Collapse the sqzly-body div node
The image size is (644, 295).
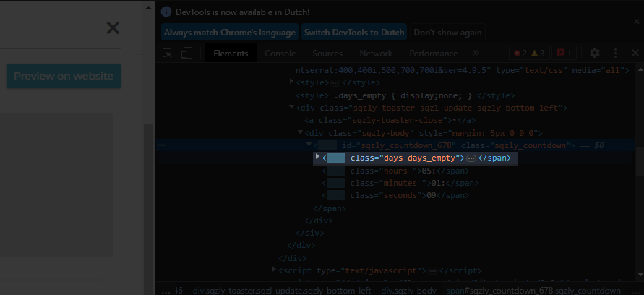(300, 132)
